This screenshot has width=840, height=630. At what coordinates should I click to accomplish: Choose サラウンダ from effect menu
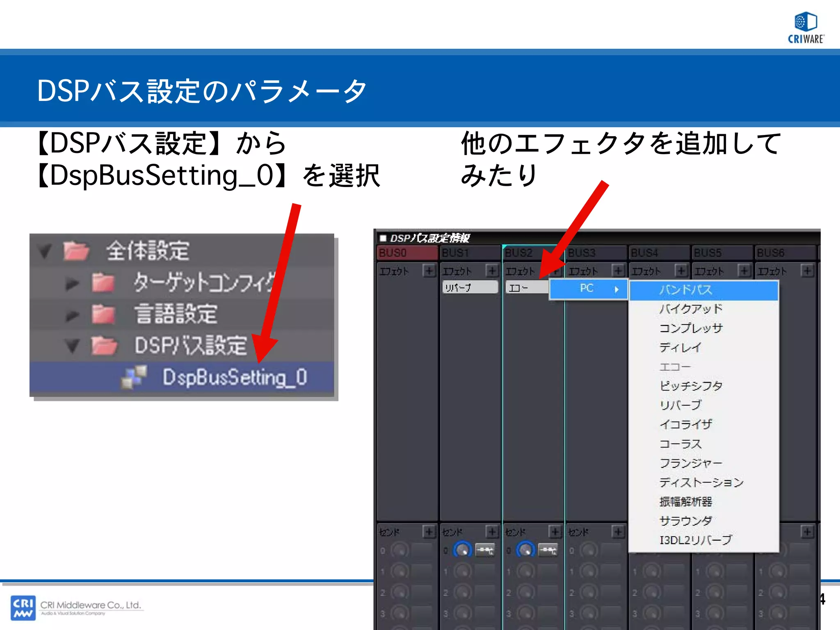pos(703,521)
